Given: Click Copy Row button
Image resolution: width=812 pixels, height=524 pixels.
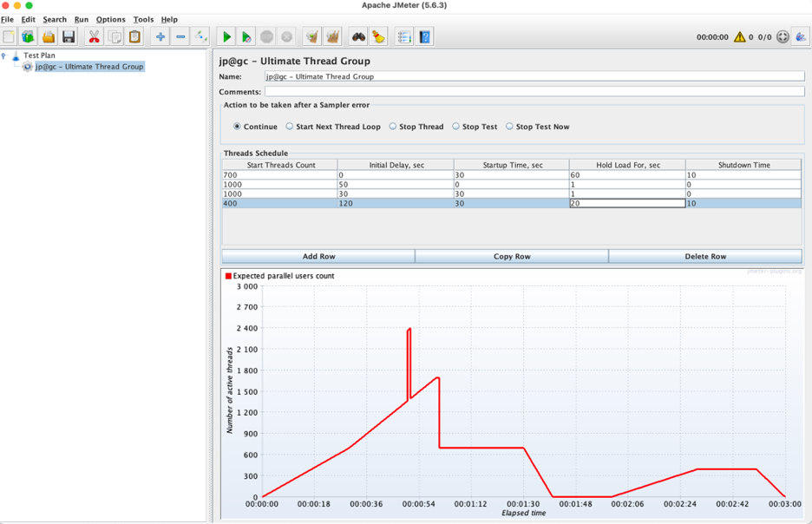Looking at the screenshot, I should coord(512,256).
